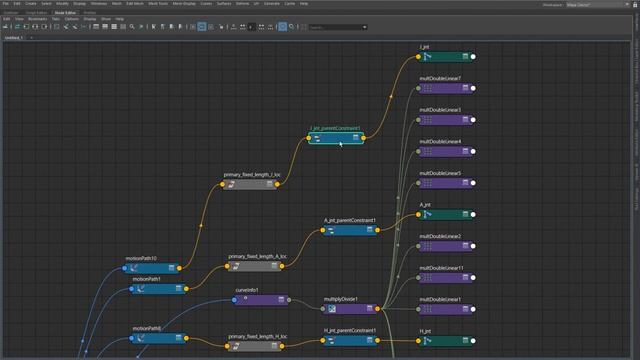Viewport: 640px width, 360px height.
Task: Expand I_jnt_parentConstraint1 view mode button
Action: click(356, 138)
